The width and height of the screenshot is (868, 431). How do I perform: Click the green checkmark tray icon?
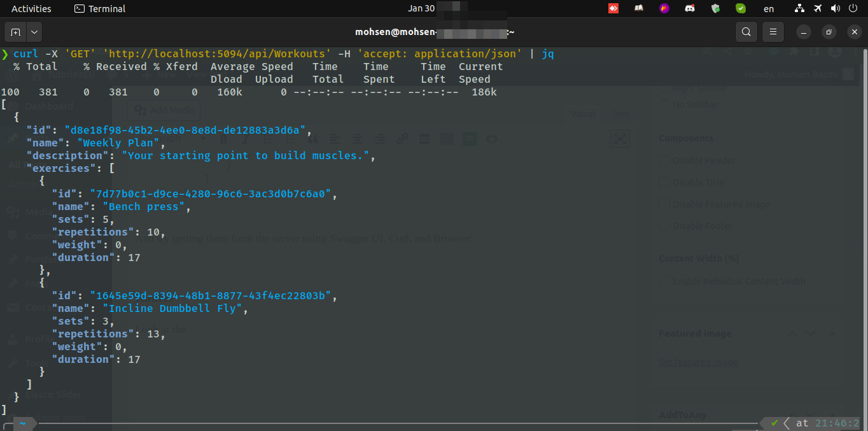coord(741,9)
